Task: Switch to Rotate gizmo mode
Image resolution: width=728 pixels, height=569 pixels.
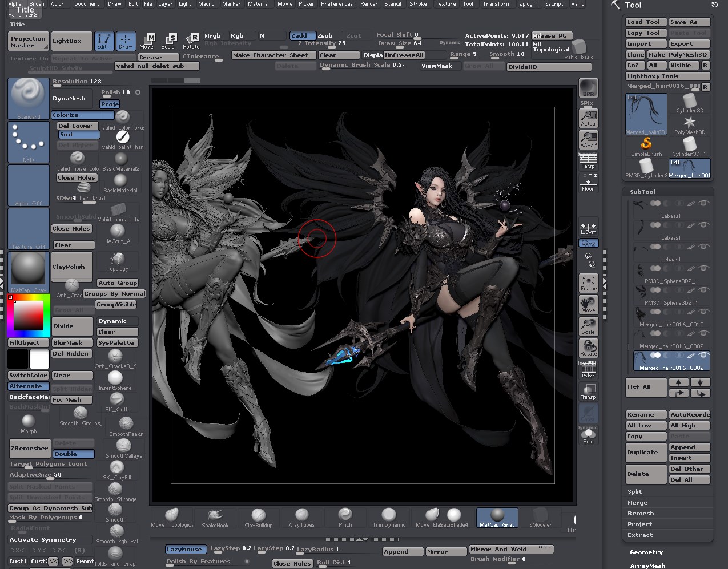Action: pos(191,41)
